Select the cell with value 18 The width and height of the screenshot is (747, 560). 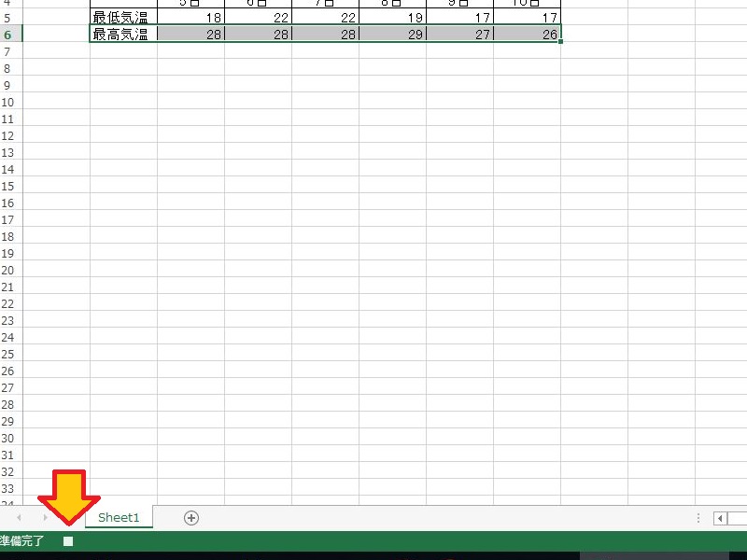click(190, 18)
